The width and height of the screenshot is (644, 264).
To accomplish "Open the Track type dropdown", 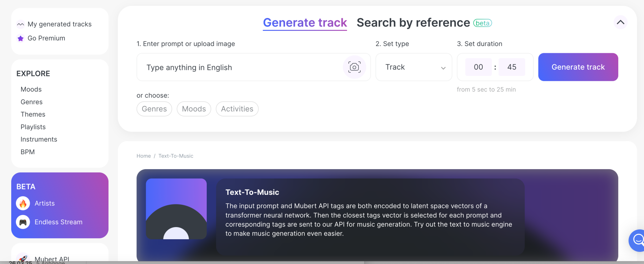I will (x=414, y=67).
